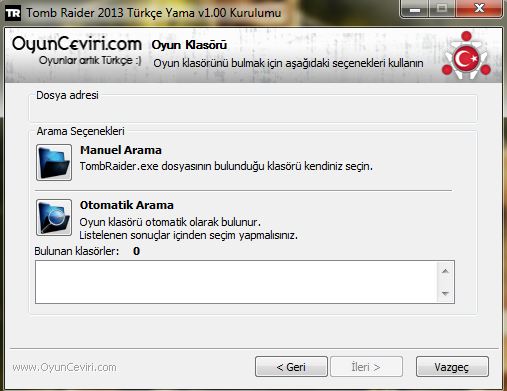Viewport: 507px width, 391px height.
Task: Close the installer window
Action: pyautogui.click(x=479, y=9)
